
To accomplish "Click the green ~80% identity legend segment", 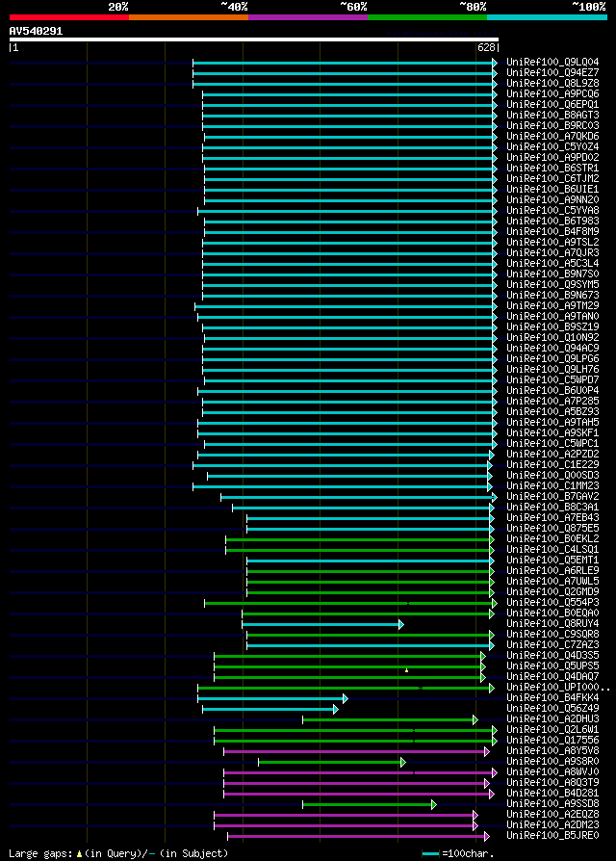I will [x=427, y=17].
